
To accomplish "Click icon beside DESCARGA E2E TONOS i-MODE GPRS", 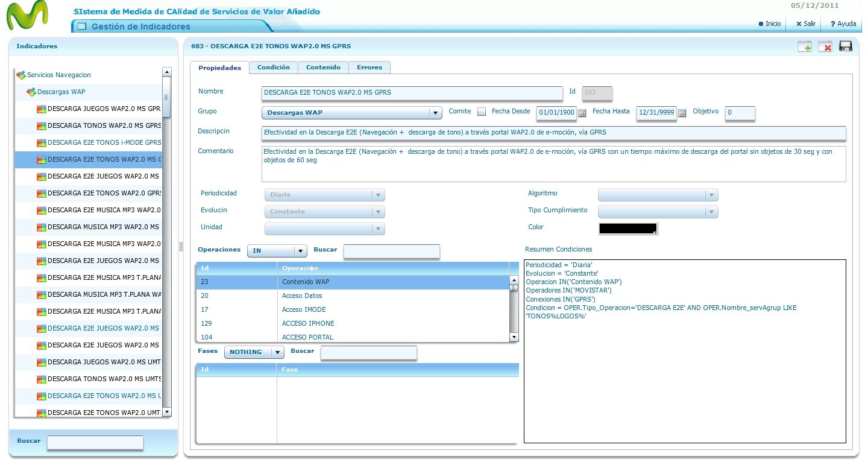I will 41,143.
